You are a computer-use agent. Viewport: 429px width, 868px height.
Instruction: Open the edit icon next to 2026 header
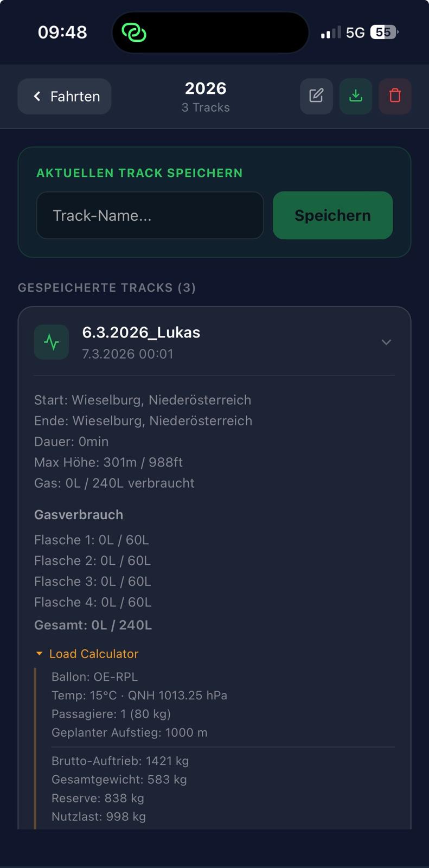[316, 96]
